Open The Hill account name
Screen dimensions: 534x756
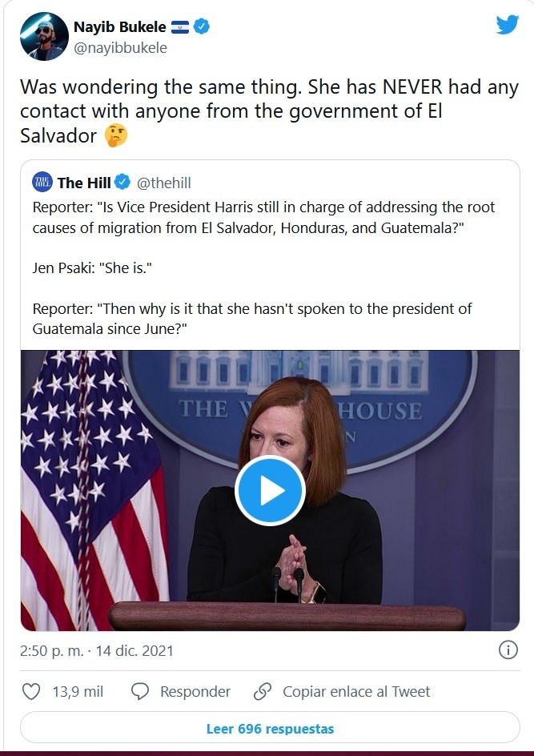[x=83, y=183]
